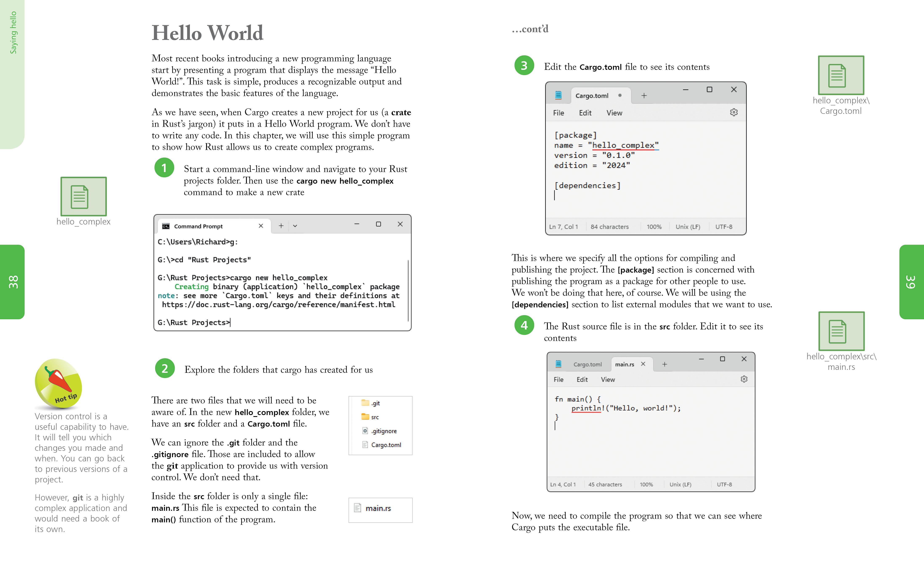
Task: Select the .gitignore file in the file list
Action: coord(379,431)
